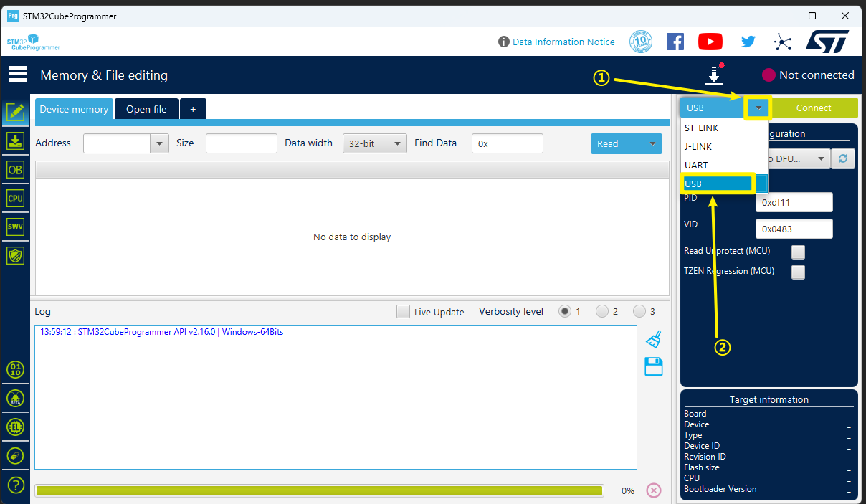Open the CPU panel icon
Screen dimensions: 866x504
(15, 199)
